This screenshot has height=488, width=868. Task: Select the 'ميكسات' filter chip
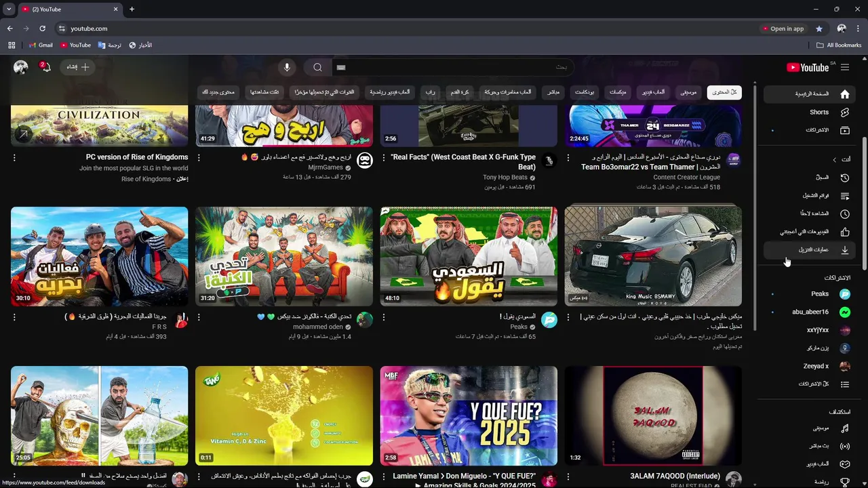pyautogui.click(x=618, y=92)
